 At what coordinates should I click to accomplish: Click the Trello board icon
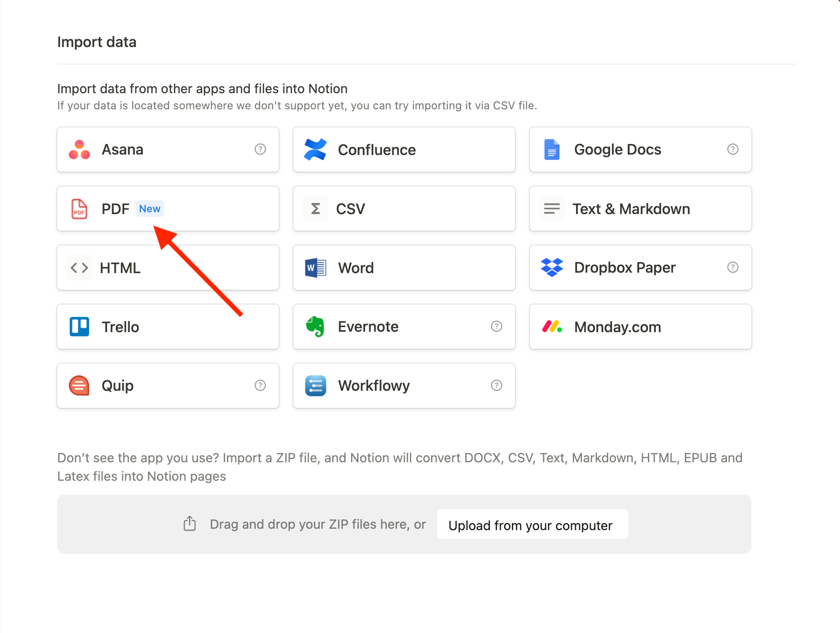(x=79, y=327)
